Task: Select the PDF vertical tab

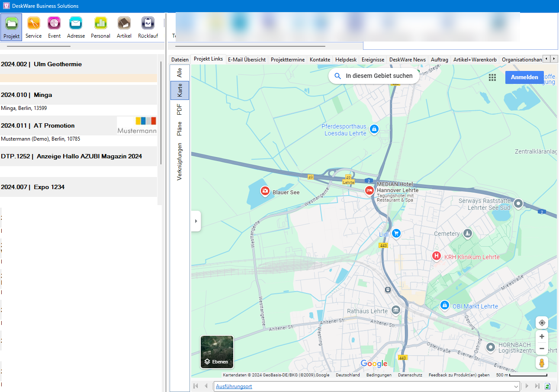Action: (180, 109)
